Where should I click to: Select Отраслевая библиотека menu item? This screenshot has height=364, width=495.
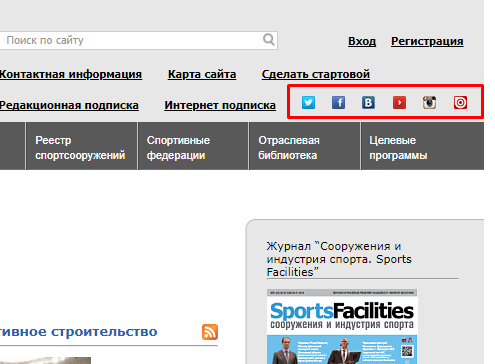tap(304, 146)
